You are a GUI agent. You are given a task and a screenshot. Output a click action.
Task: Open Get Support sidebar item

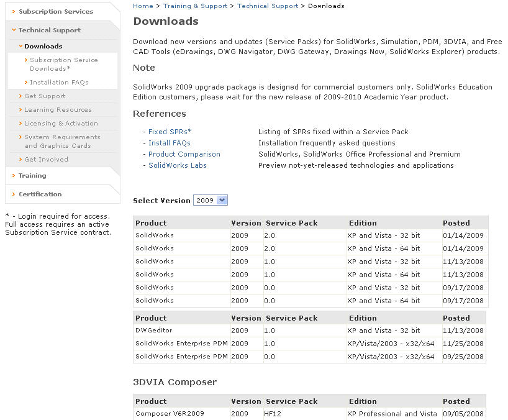click(x=45, y=96)
